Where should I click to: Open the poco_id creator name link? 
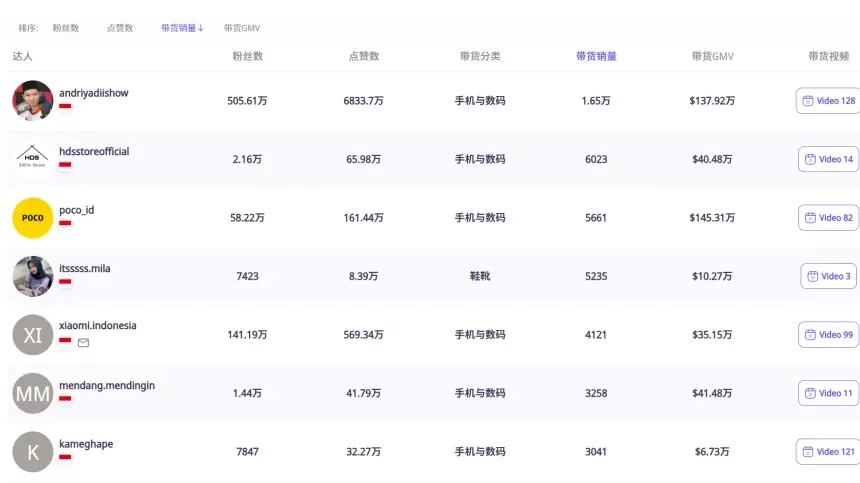[77, 210]
